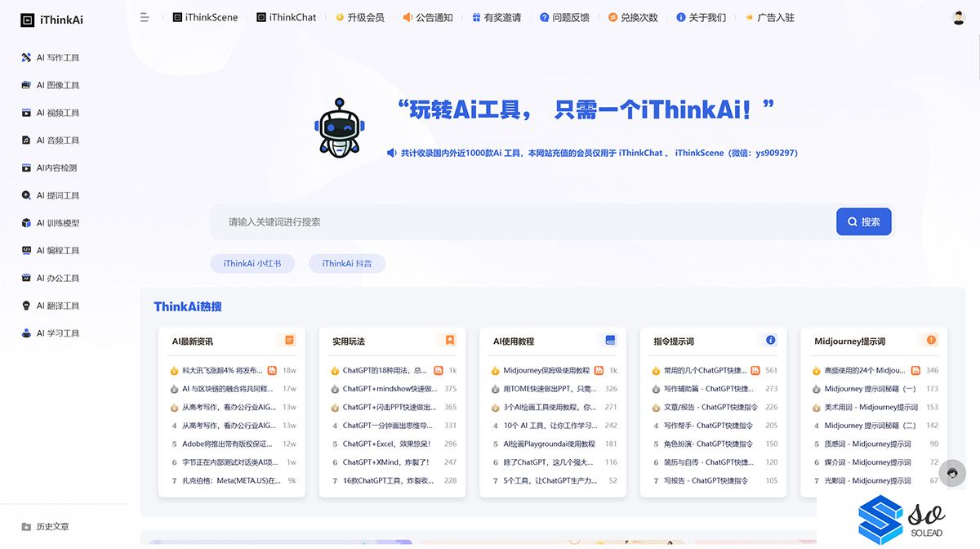Open AI 提词工具 sidebar icon
Screen dimensions: 980x549
click(28, 195)
